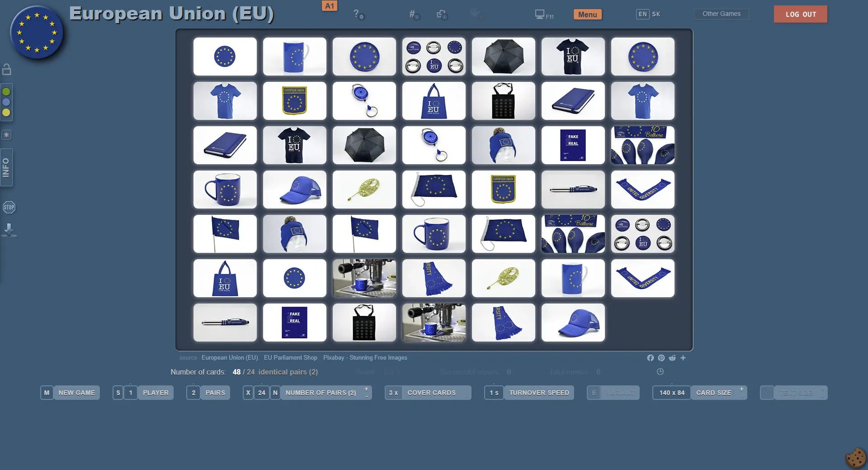Share the game on Pinterest

coord(661,358)
